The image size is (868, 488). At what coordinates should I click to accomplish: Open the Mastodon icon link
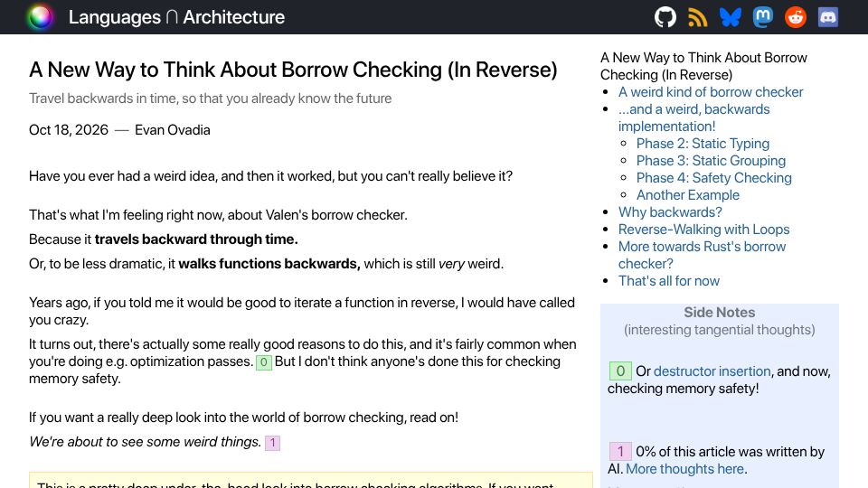click(x=763, y=17)
